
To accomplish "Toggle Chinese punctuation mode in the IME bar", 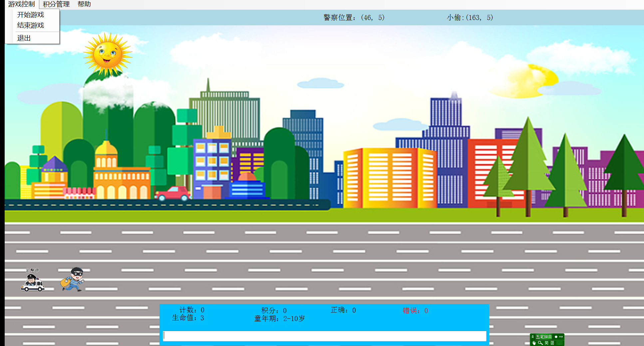I will [561, 337].
